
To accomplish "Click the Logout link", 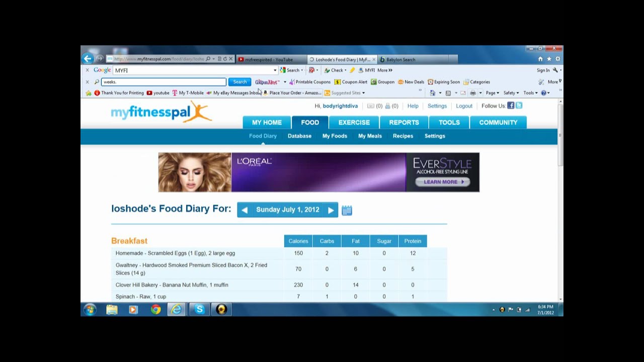I will tap(464, 106).
